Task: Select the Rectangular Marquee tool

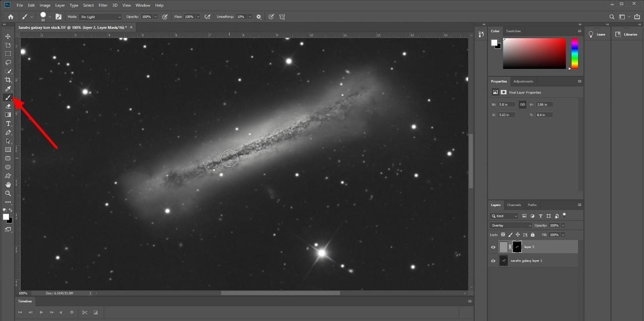Action: (8, 53)
